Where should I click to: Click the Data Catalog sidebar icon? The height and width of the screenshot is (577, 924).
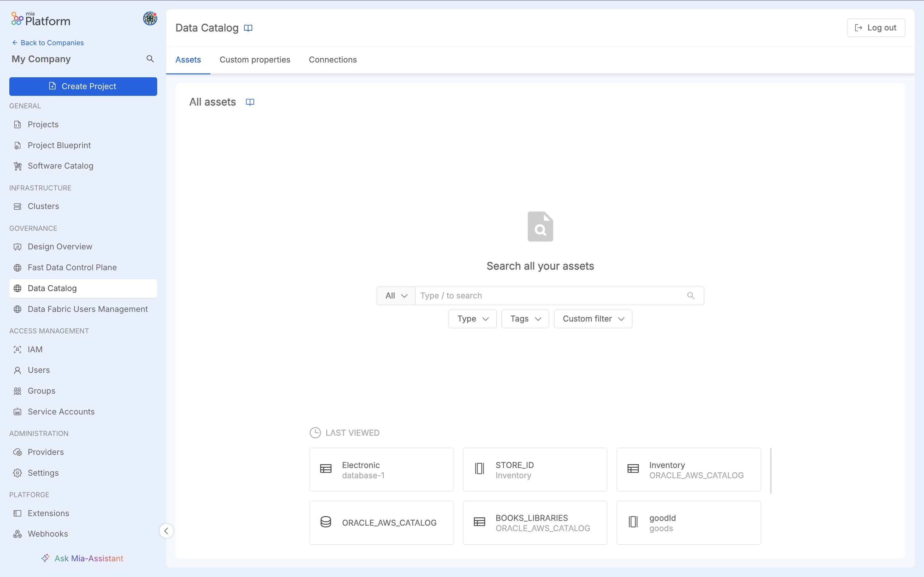(x=18, y=288)
